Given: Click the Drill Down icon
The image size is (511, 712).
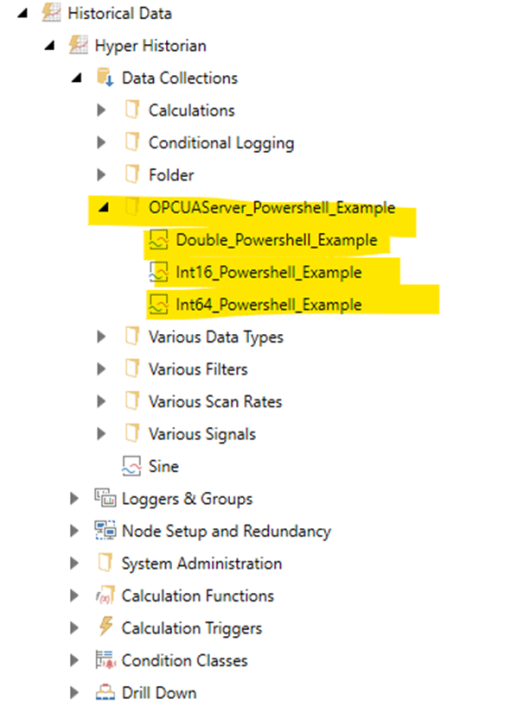Looking at the screenshot, I should (x=105, y=692).
